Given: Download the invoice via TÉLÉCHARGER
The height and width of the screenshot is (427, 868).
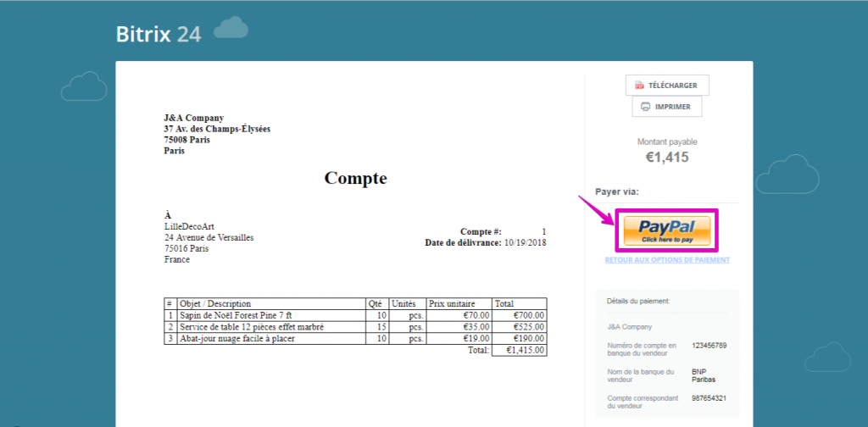Looking at the screenshot, I should (667, 86).
